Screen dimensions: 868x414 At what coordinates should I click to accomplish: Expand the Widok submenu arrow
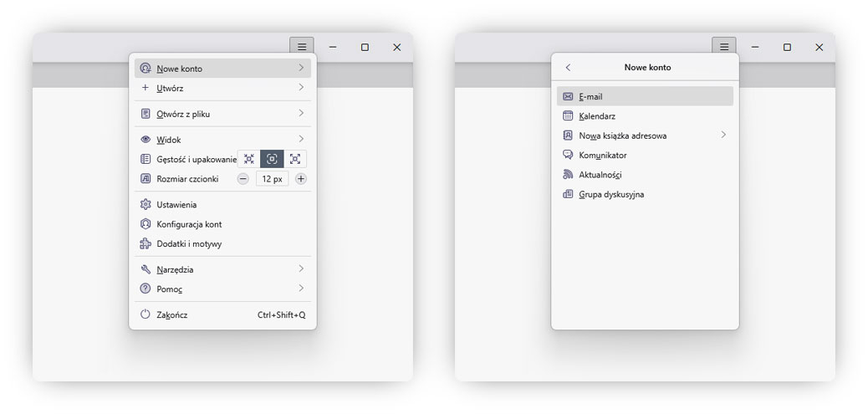click(301, 138)
